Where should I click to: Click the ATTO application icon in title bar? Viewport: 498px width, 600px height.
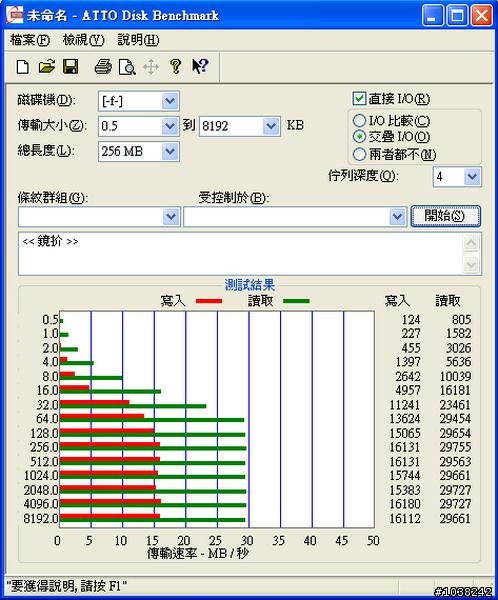[x=15, y=15]
